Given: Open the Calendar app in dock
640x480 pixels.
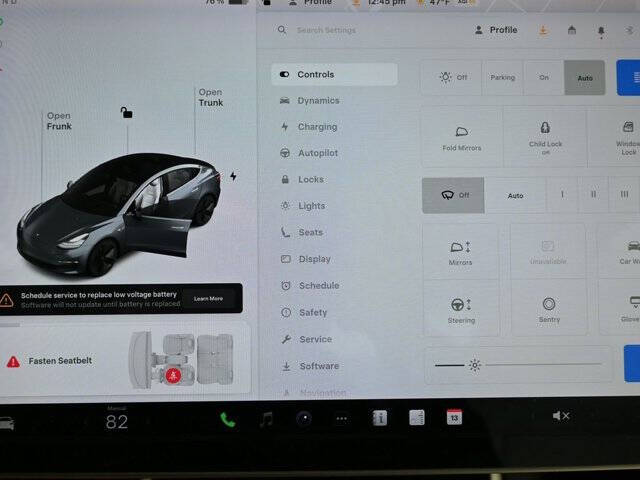Looking at the screenshot, I should 454,417.
